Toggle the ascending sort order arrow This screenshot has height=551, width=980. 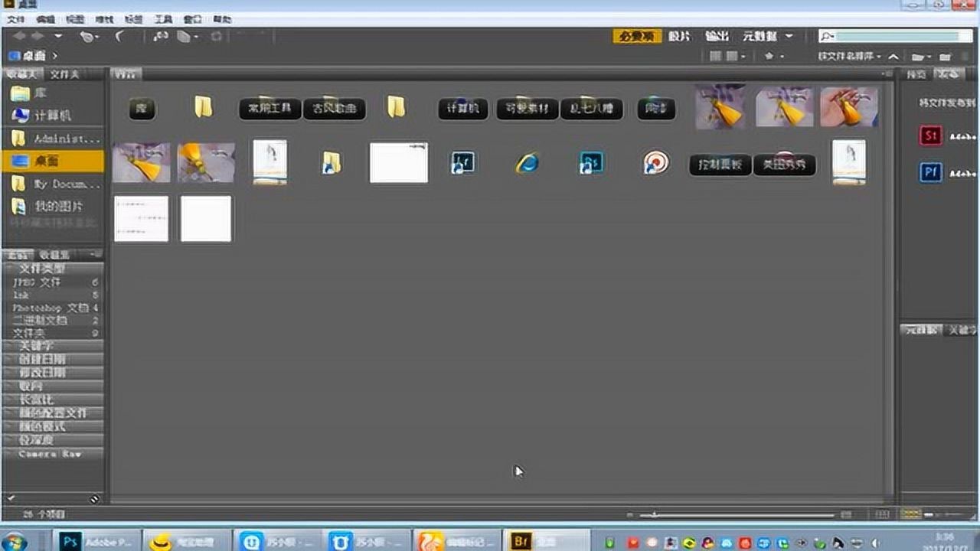(894, 57)
